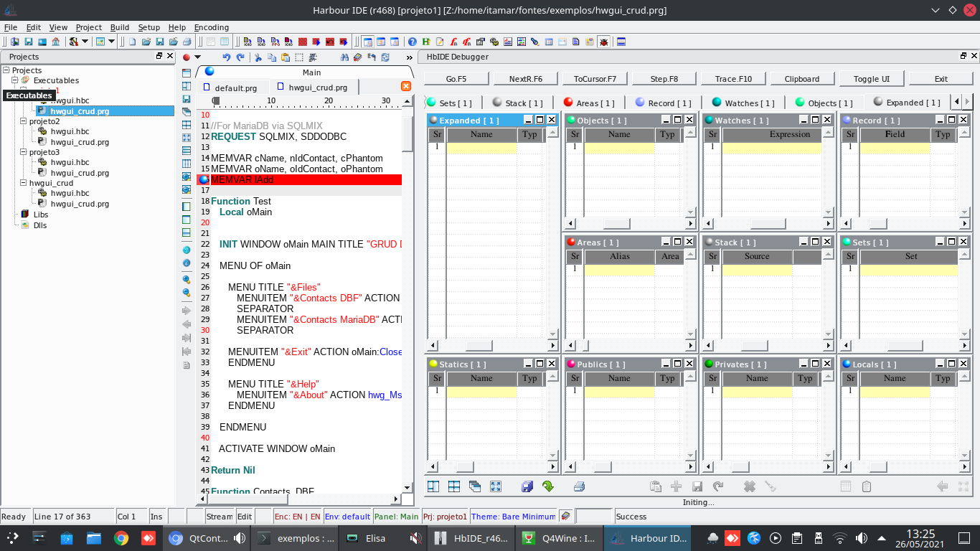
Task: Click the green arrow icon below debugger panels
Action: click(548, 486)
